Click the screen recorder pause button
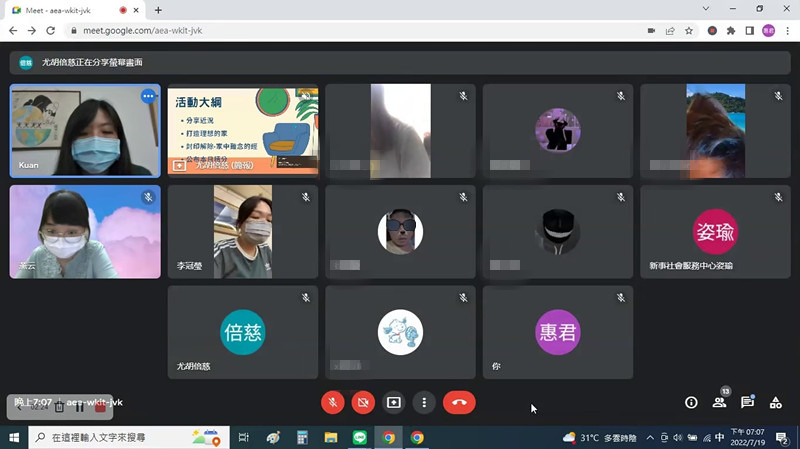800x449 pixels. [80, 407]
